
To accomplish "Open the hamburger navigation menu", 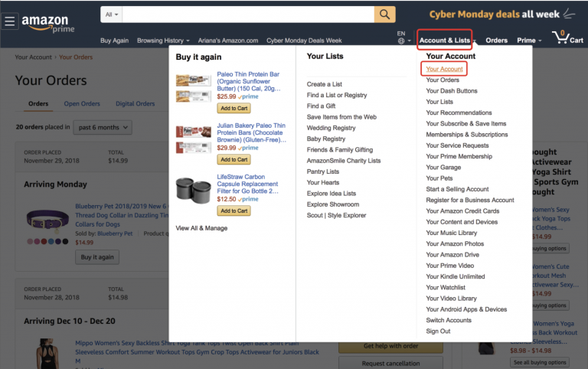I will pos(10,21).
